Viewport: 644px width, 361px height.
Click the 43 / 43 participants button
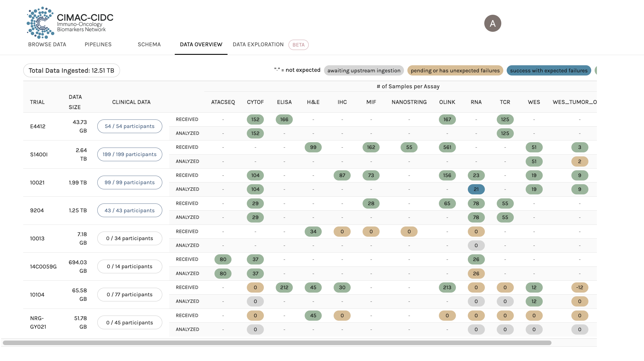pyautogui.click(x=130, y=211)
